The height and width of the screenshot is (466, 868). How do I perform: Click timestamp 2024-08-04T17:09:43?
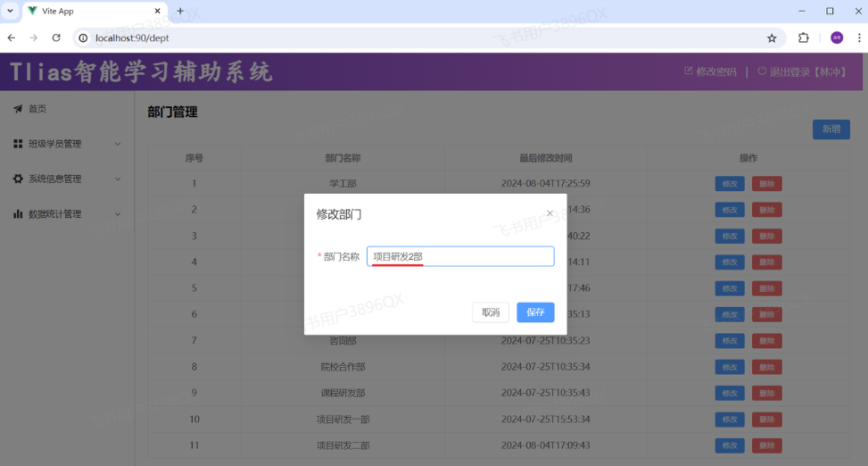[x=545, y=445]
